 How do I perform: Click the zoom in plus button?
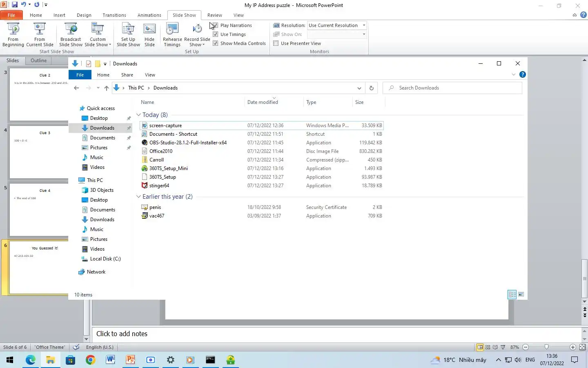[573, 347]
